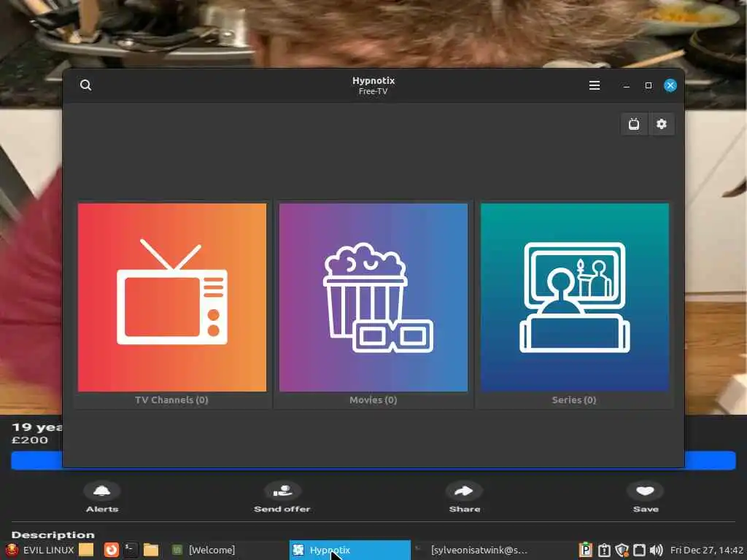747x560 pixels.
Task: Select the Hypnotix taskbar entry
Action: (x=349, y=550)
